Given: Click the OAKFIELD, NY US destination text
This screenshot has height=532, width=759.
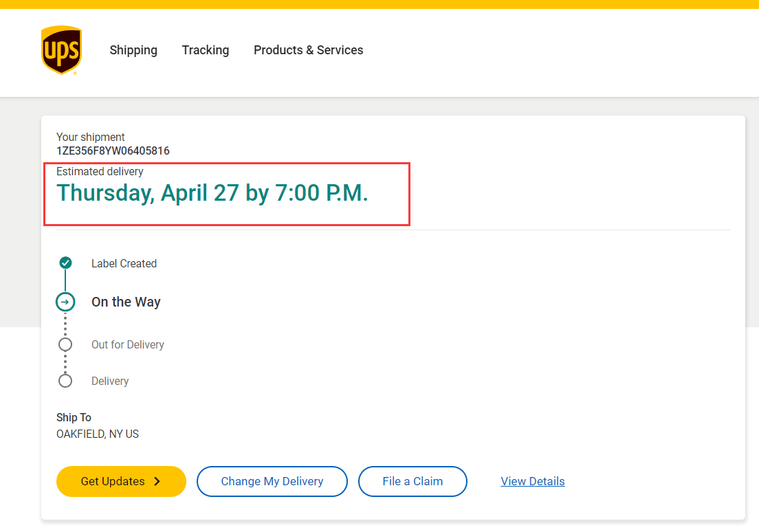Looking at the screenshot, I should pos(98,434).
